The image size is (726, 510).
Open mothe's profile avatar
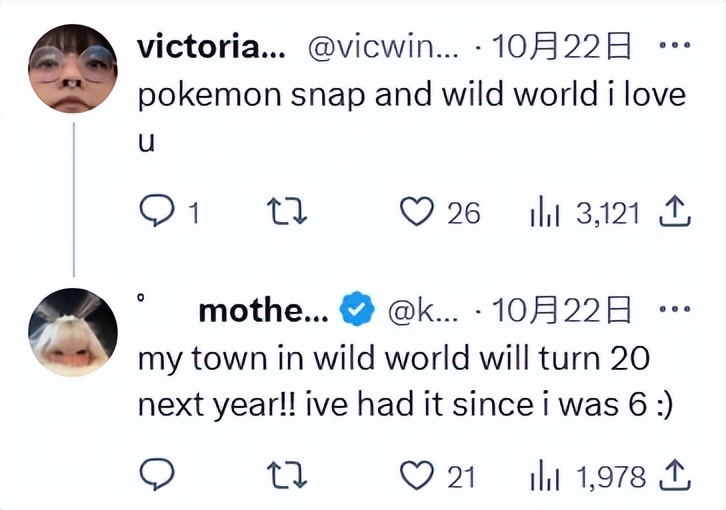coord(73,332)
